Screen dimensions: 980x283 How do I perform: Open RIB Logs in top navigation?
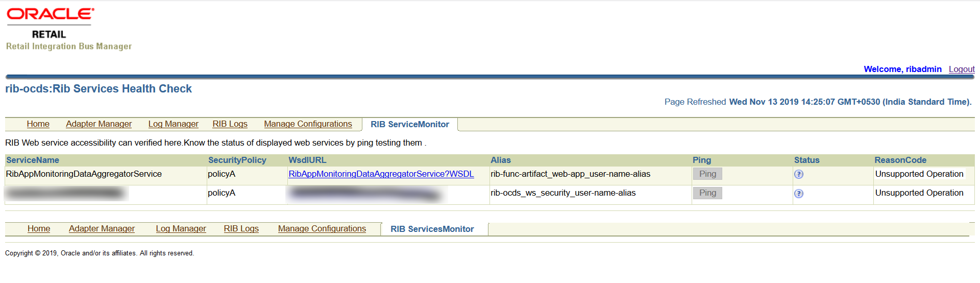[230, 124]
